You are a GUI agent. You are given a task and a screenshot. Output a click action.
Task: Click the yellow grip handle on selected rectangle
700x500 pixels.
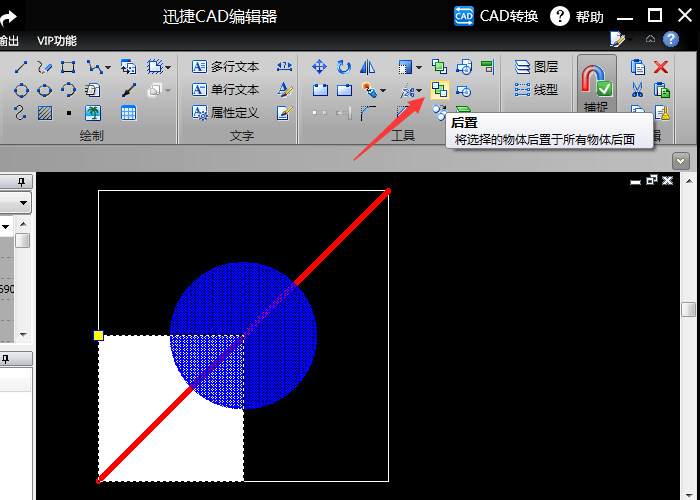pyautogui.click(x=98, y=335)
